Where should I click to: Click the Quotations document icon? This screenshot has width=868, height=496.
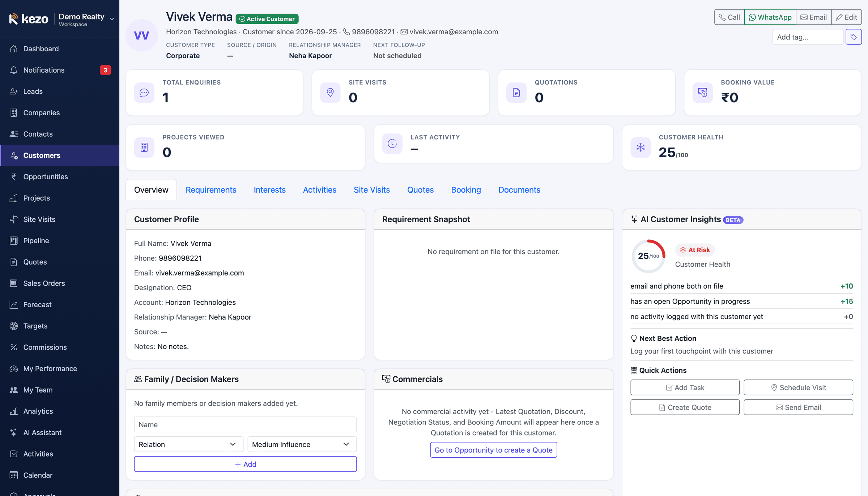[x=516, y=93]
